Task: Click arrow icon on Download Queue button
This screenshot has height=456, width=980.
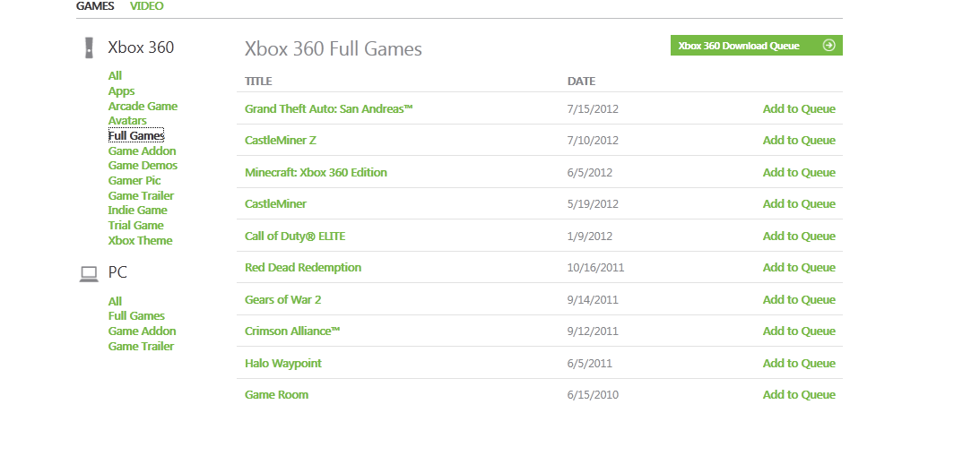Action: (x=828, y=46)
